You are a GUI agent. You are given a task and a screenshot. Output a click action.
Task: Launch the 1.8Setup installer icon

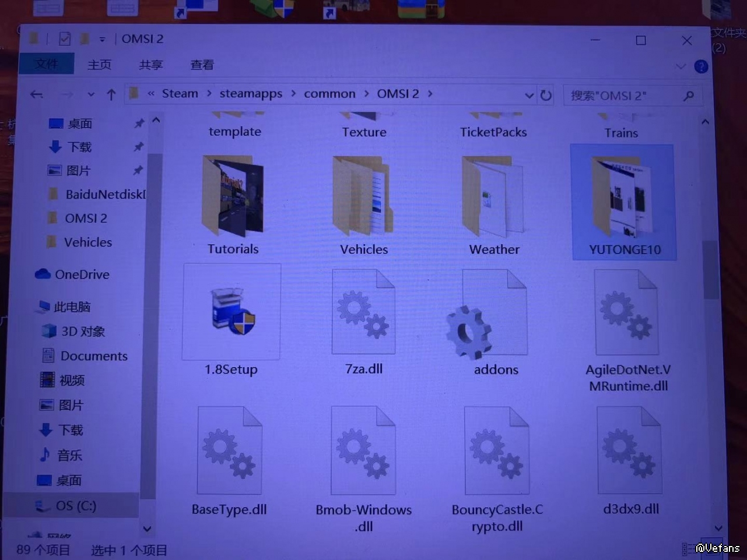[x=232, y=311]
